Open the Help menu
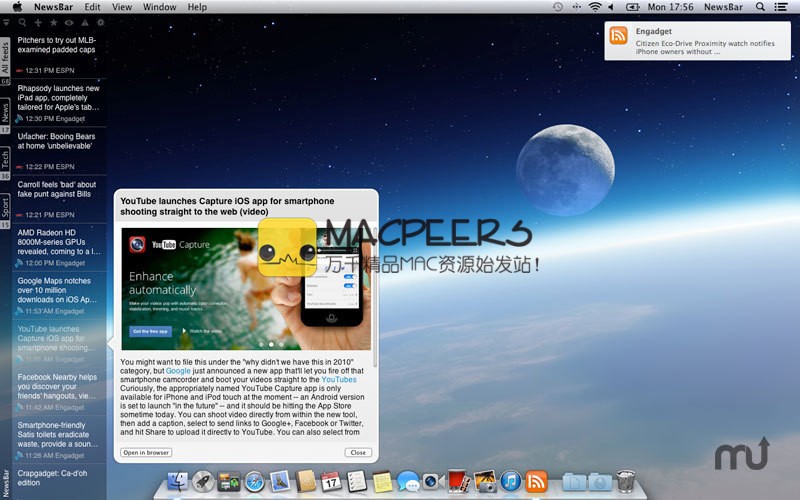800x500 pixels. coord(197,7)
